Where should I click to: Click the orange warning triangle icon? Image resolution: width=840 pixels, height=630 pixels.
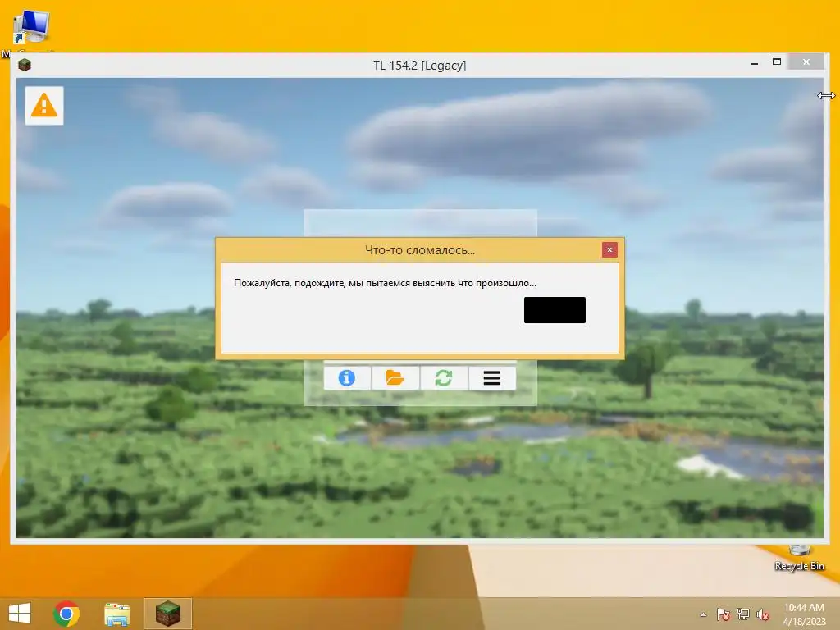(44, 106)
